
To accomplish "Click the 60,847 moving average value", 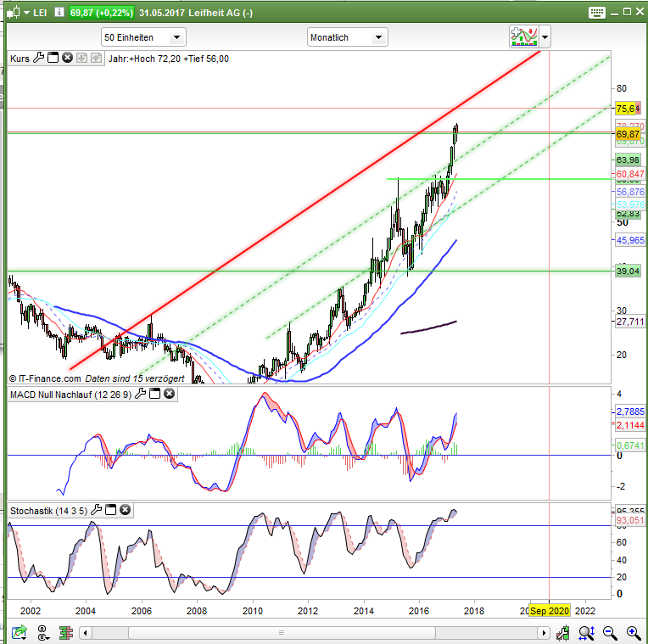I will pos(630,174).
